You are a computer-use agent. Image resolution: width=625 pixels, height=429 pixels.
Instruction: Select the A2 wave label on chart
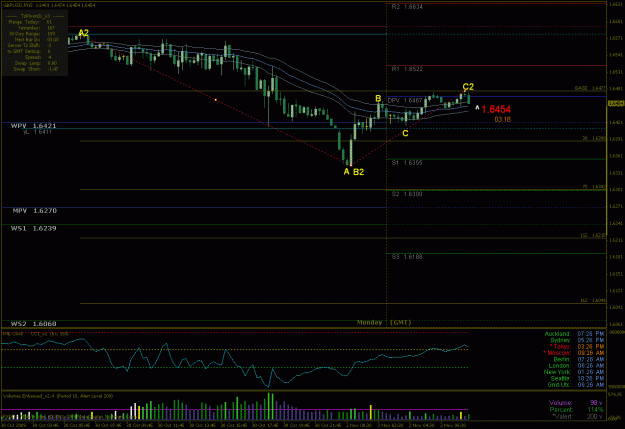(x=83, y=33)
